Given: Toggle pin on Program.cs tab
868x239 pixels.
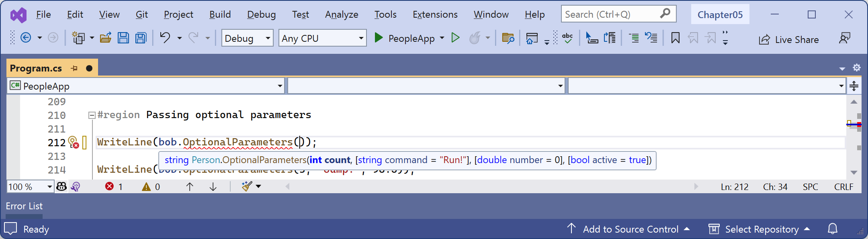Looking at the screenshot, I should click(74, 68).
